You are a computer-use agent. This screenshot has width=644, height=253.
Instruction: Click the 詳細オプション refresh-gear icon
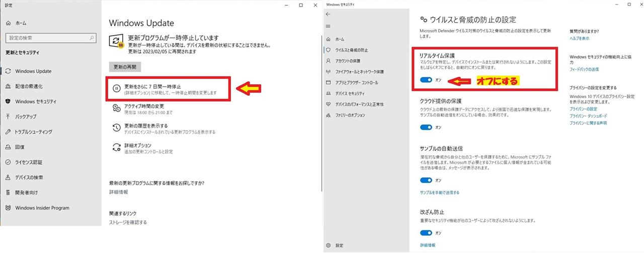pyautogui.click(x=116, y=148)
